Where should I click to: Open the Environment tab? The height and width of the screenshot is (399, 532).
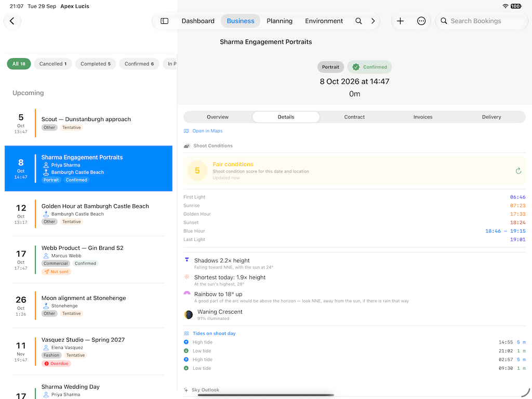click(324, 21)
